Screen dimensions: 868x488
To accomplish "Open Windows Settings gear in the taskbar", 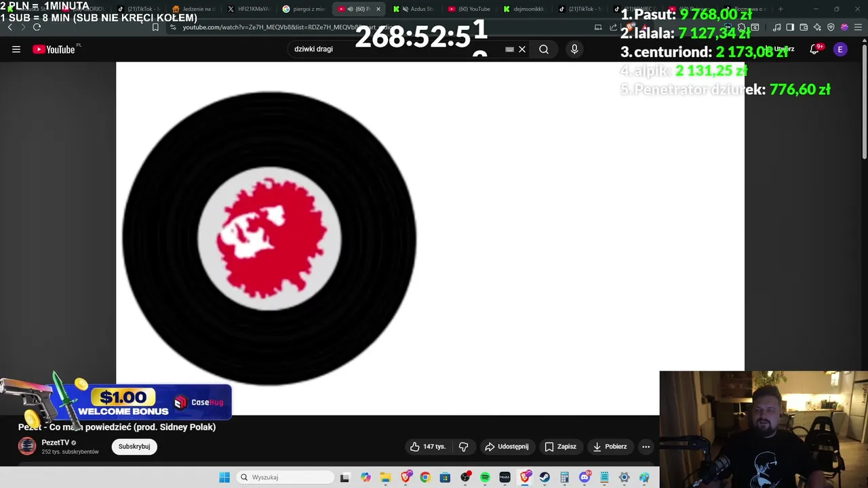I will pos(624,477).
